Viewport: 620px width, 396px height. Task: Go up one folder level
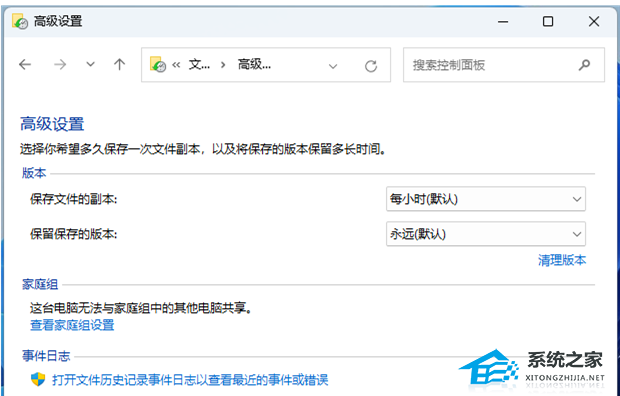119,64
